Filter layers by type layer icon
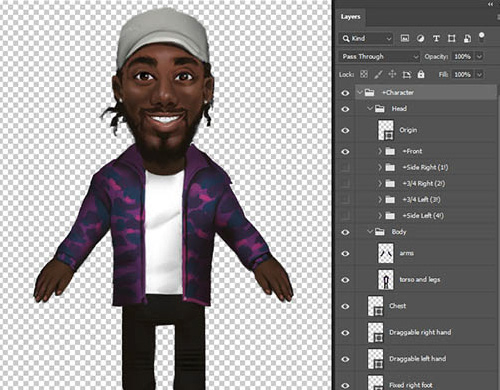 click(436, 38)
